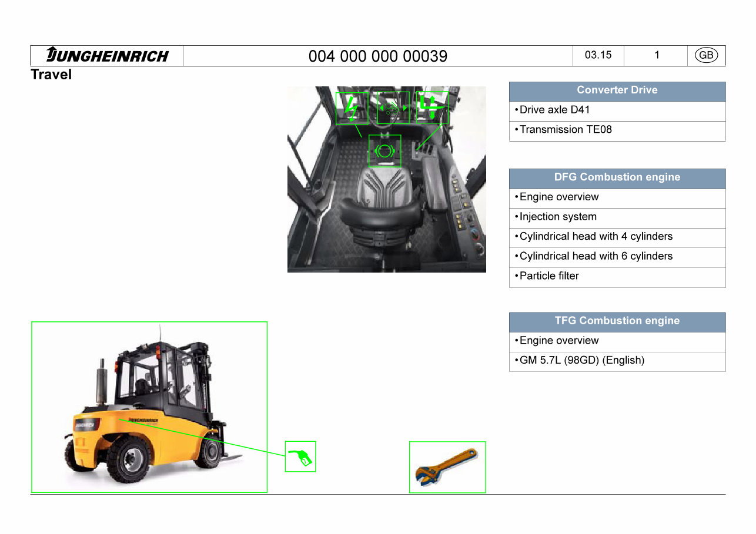756x534 pixels.
Task: Open the steering wheel hotspot icon
Action: [393, 108]
